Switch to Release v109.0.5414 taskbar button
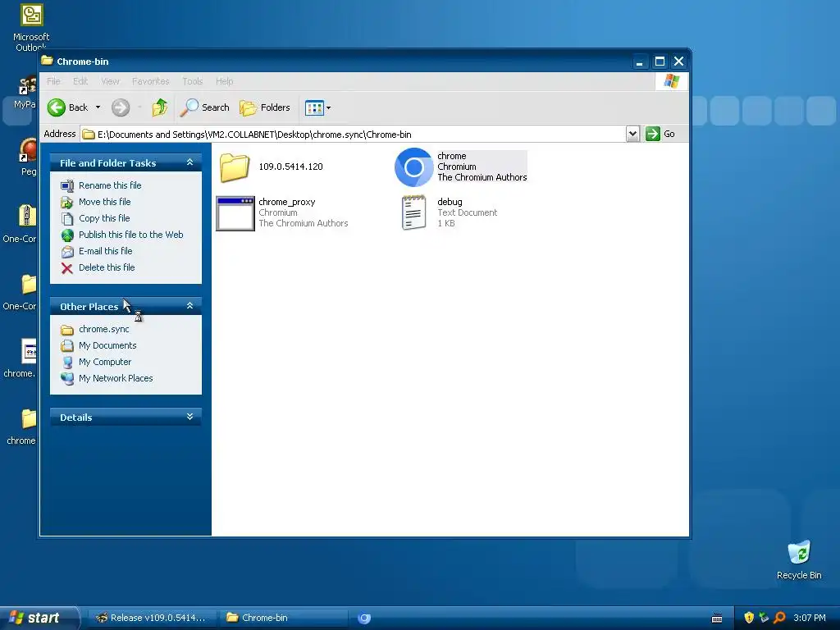The width and height of the screenshot is (840, 630). click(x=152, y=618)
